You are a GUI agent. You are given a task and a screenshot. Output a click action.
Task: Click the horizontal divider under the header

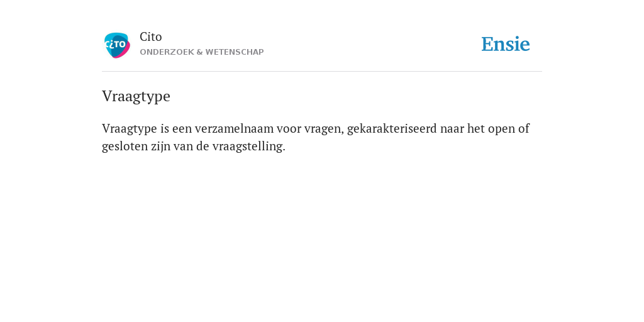pos(322,72)
